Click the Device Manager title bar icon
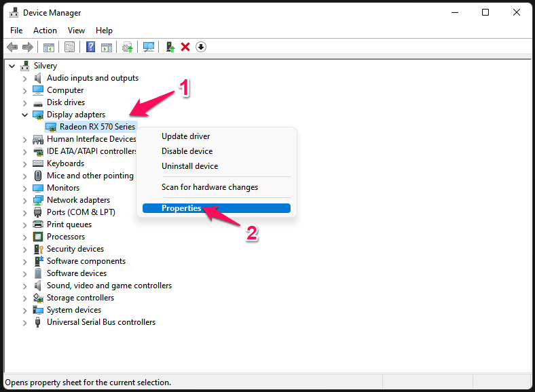Screen dimensions: 535x392 14,13
